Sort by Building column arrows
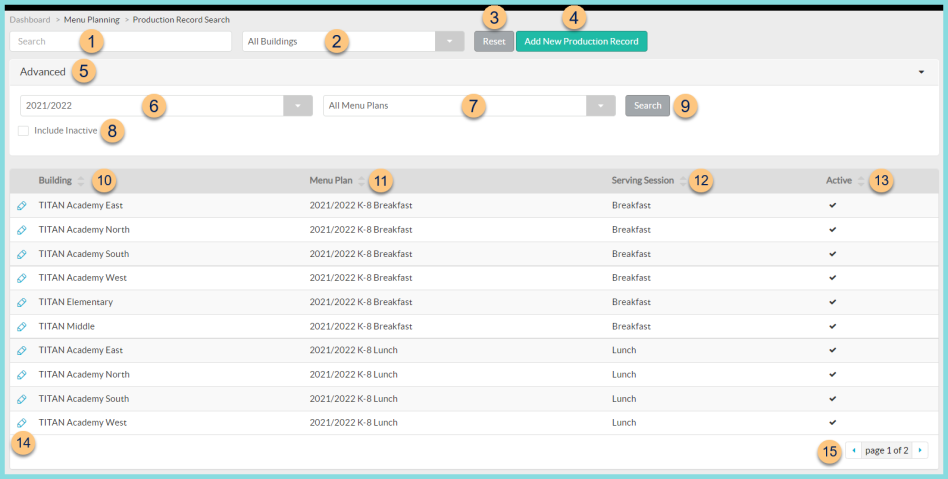This screenshot has width=948, height=479. tap(80, 181)
